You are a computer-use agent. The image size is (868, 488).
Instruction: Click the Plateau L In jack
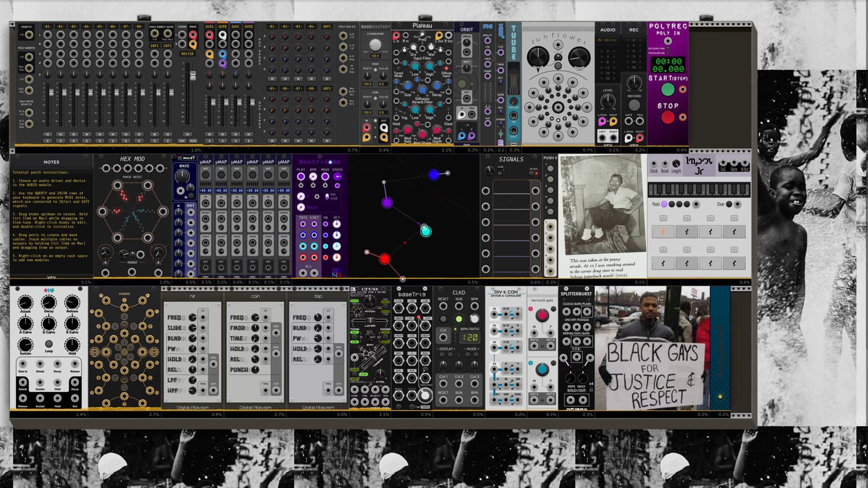396,36
